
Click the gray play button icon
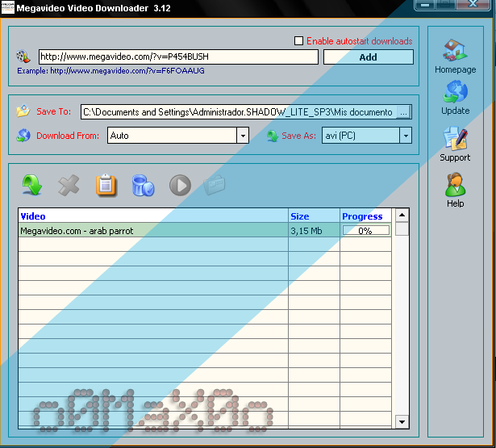(x=180, y=186)
